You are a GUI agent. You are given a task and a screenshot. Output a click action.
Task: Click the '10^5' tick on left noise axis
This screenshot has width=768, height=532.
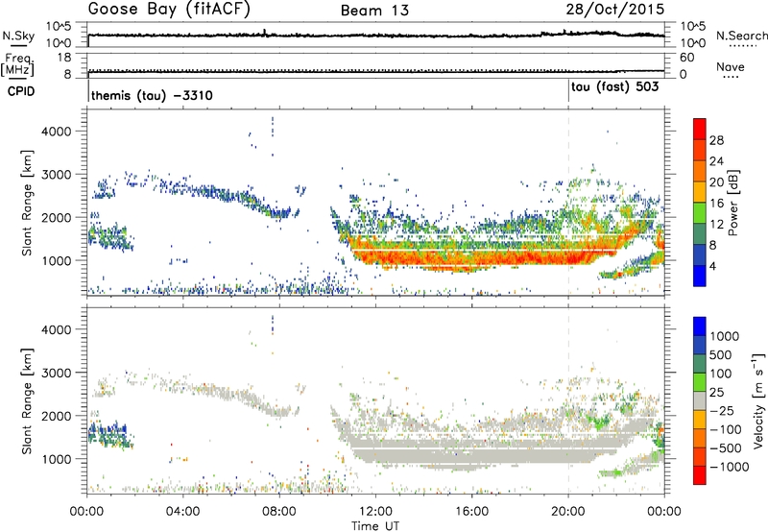[59, 26]
